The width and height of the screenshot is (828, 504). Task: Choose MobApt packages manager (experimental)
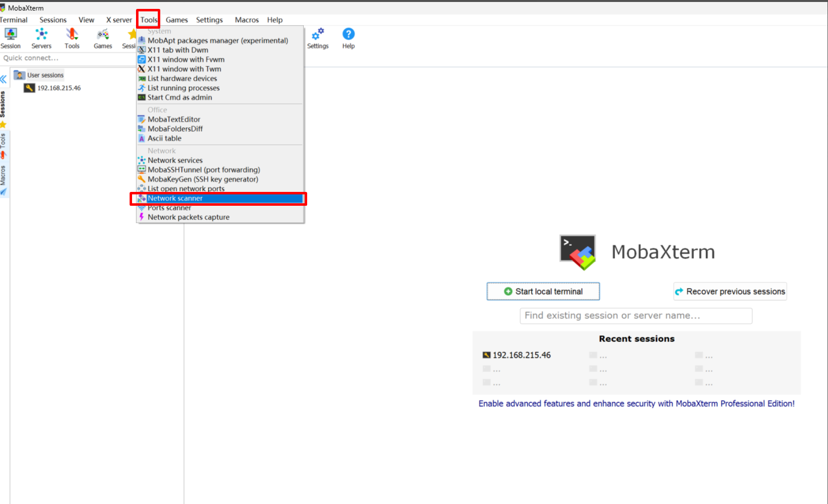[220, 41]
